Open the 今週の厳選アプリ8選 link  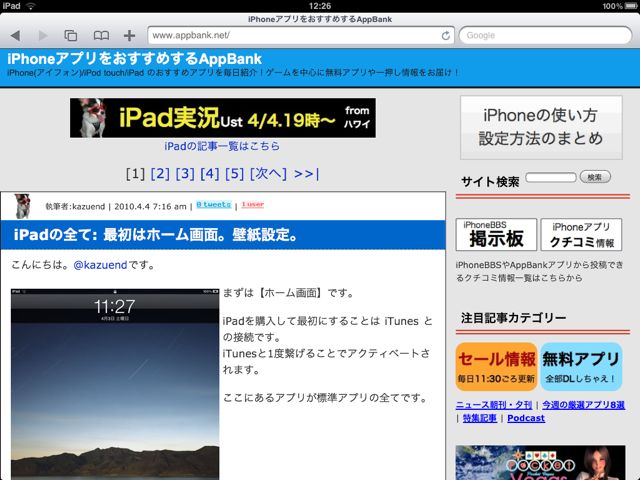[x=584, y=405]
